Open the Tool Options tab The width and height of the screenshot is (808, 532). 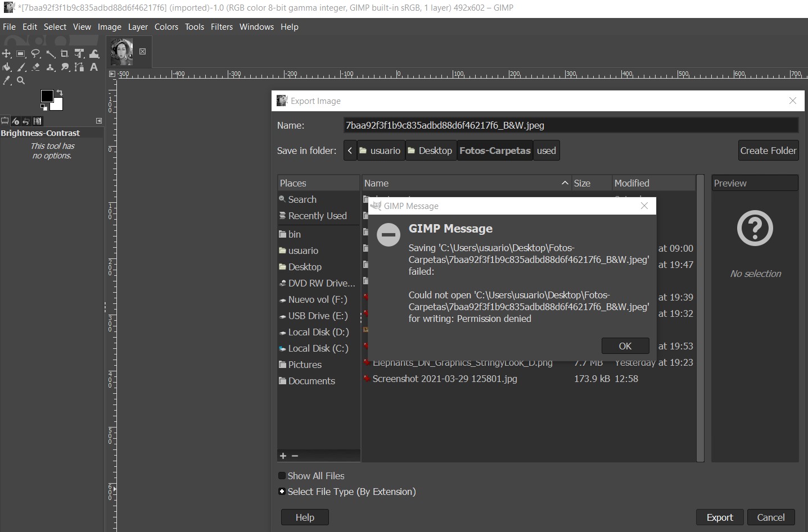[x=5, y=121]
